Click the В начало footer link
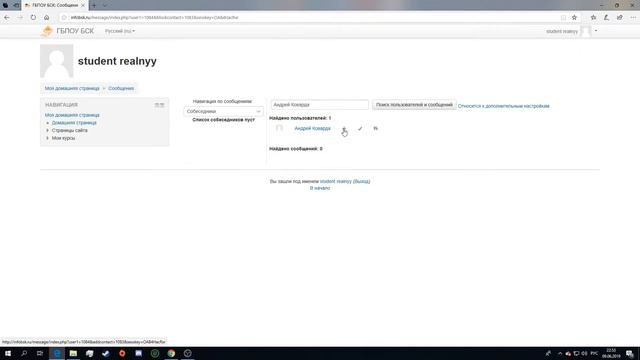The height and width of the screenshot is (360, 640). click(x=320, y=188)
